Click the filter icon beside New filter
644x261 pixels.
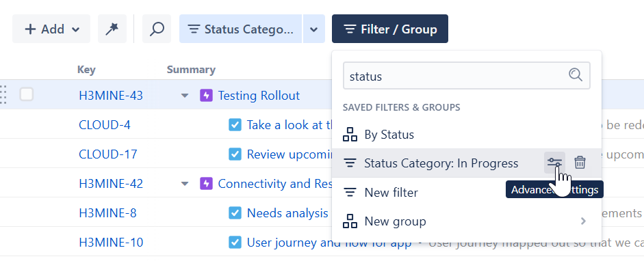point(350,192)
